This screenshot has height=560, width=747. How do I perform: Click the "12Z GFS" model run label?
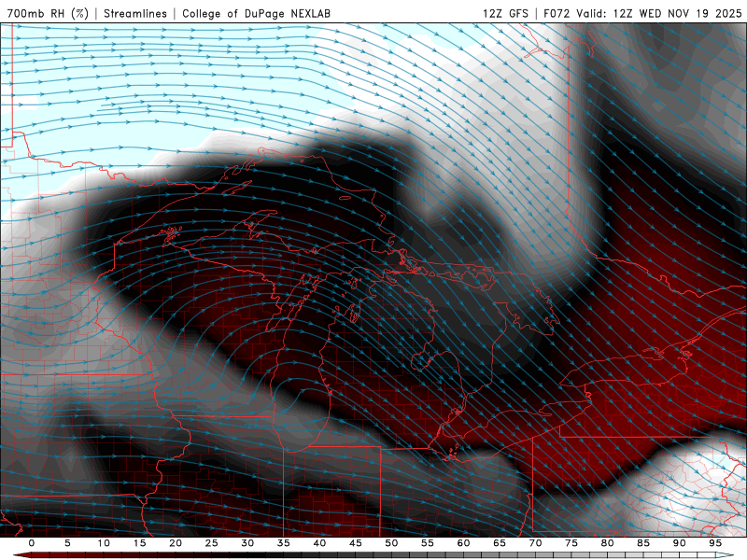coord(505,13)
